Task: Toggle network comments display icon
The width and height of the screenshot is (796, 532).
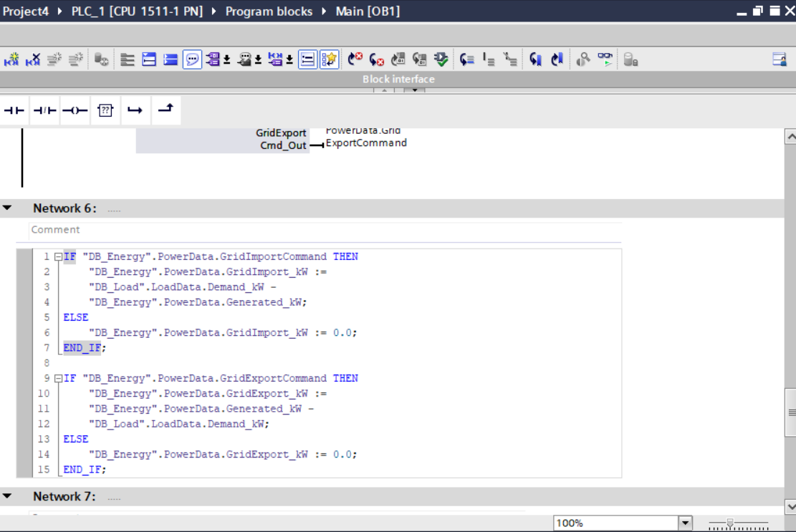Action: pos(307,59)
